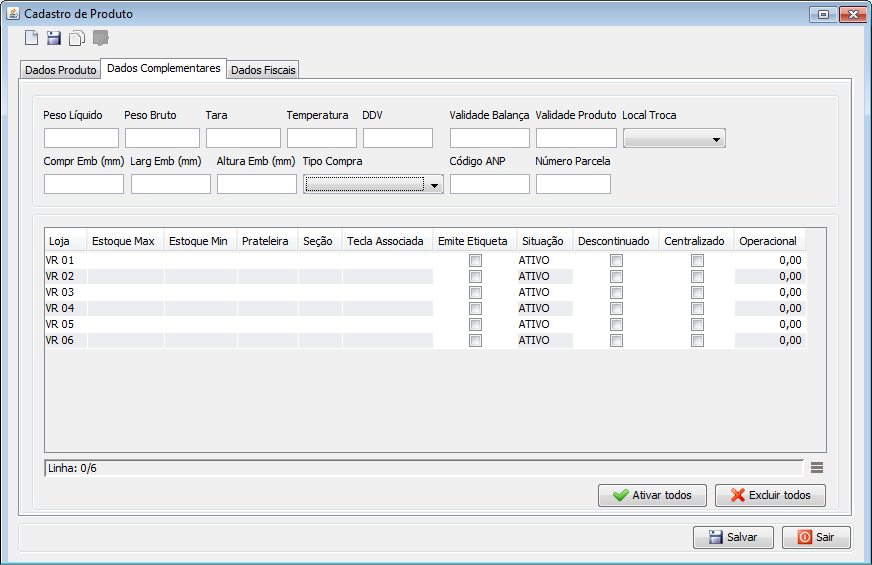Toggle Descontinuado checkbox for VR 03
This screenshot has width=872, height=565.
[617, 292]
